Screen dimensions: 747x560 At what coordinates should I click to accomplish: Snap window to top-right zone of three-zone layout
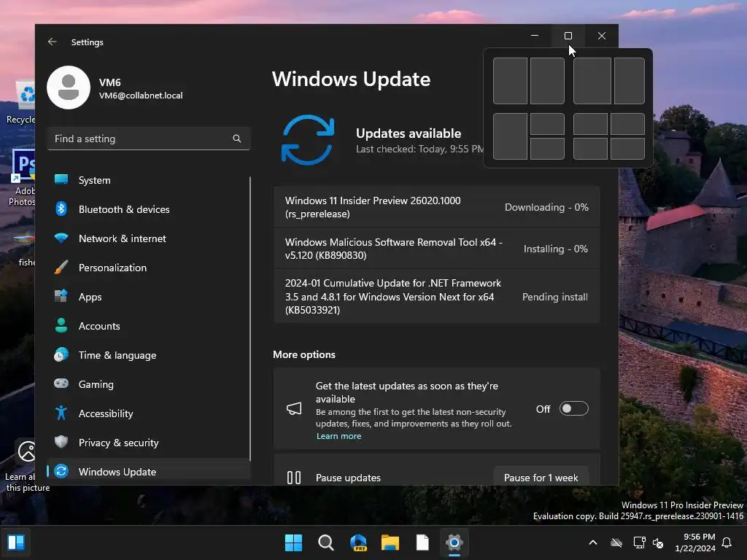[x=547, y=124]
